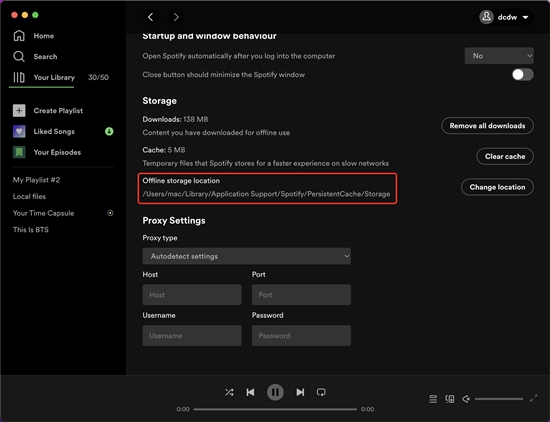
Task: Click the Search magnifier icon
Action: pos(19,56)
